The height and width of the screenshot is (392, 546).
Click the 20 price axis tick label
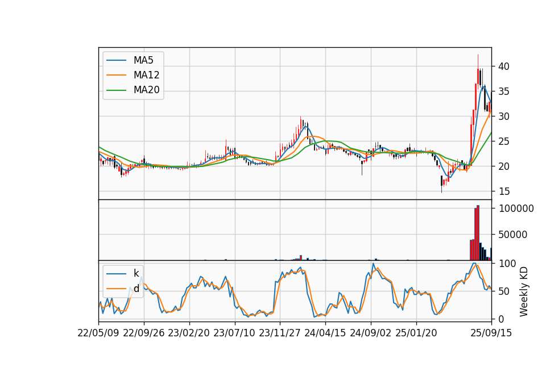tap(503, 166)
